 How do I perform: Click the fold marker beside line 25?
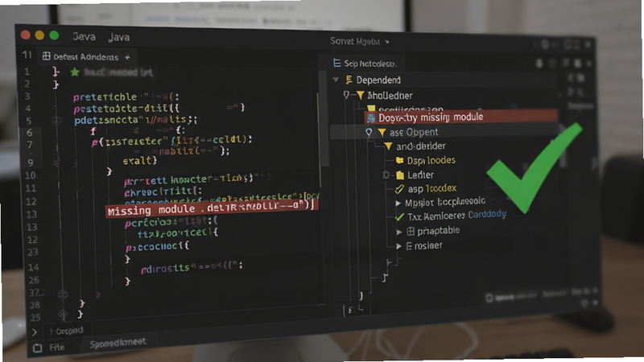(63, 314)
